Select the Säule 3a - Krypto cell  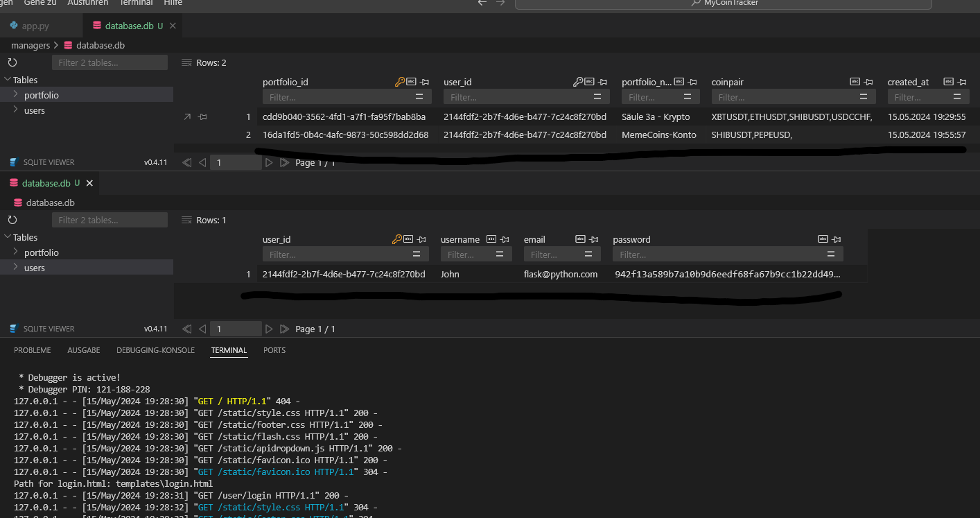(656, 116)
